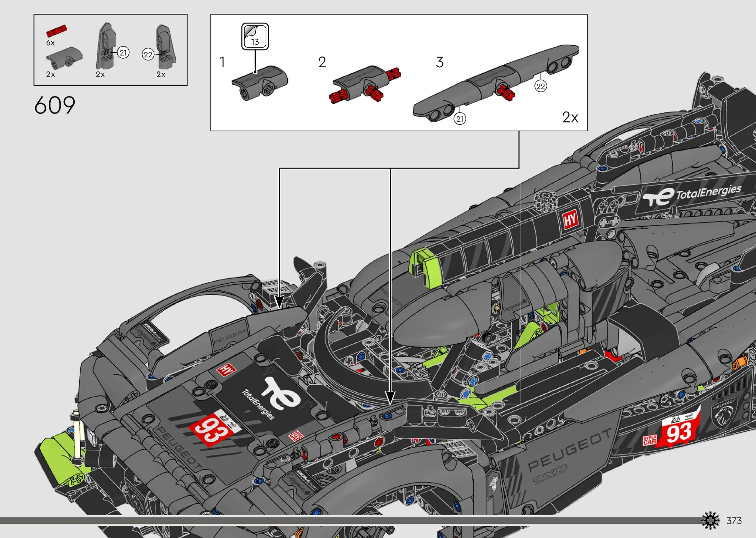Click the PEUGEOT text on front bumper

(179, 448)
